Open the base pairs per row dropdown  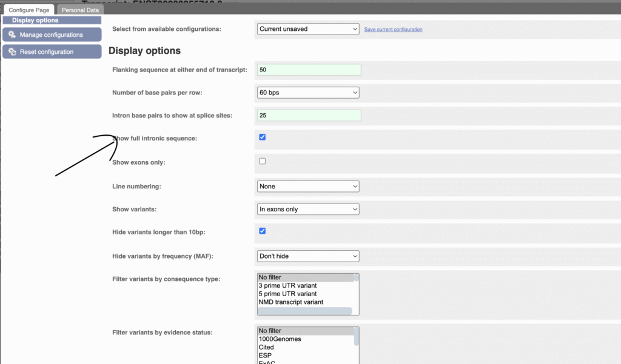(x=308, y=93)
